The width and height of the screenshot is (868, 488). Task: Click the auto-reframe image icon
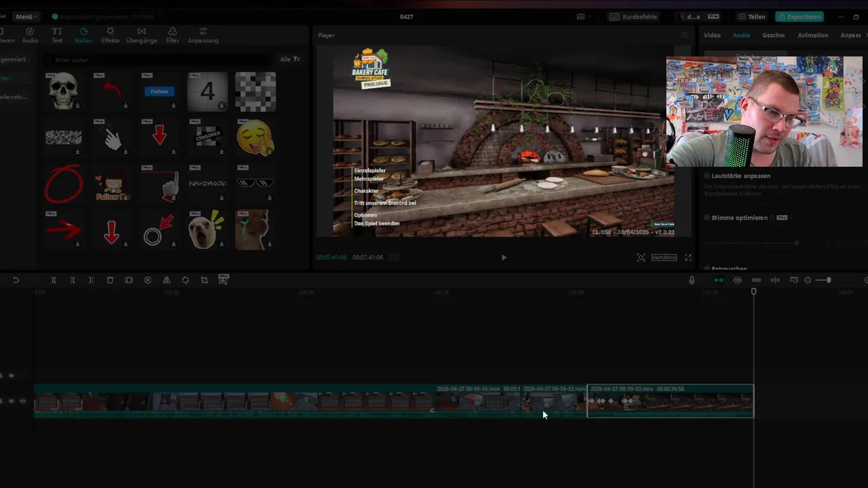pyautogui.click(x=224, y=279)
